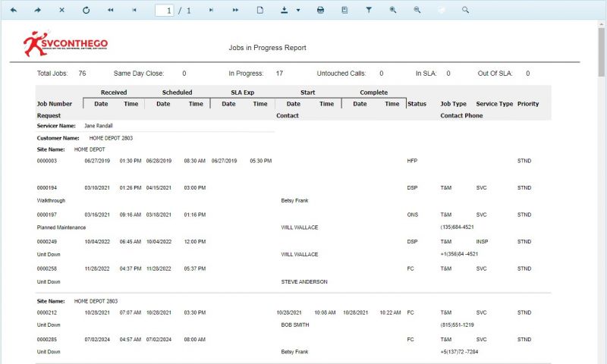This screenshot has height=364, width=607.
Task: Click complete time 10:22 AM
Action: pos(390,312)
